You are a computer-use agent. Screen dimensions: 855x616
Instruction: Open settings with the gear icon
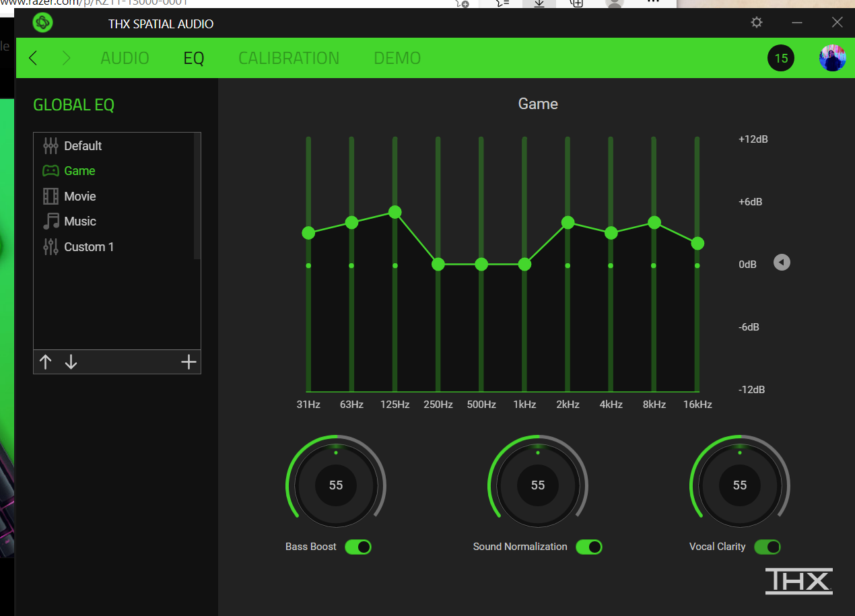coord(757,23)
